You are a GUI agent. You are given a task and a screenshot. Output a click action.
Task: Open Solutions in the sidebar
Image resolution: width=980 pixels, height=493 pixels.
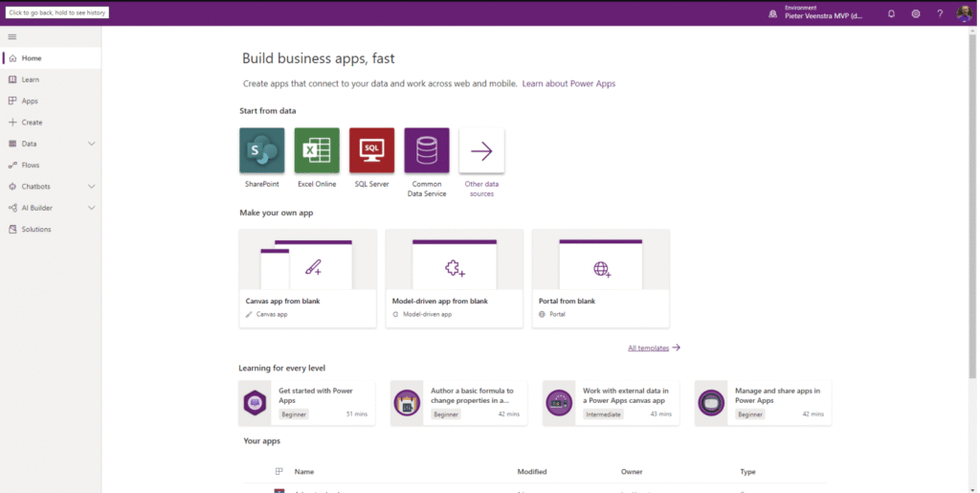point(51,230)
